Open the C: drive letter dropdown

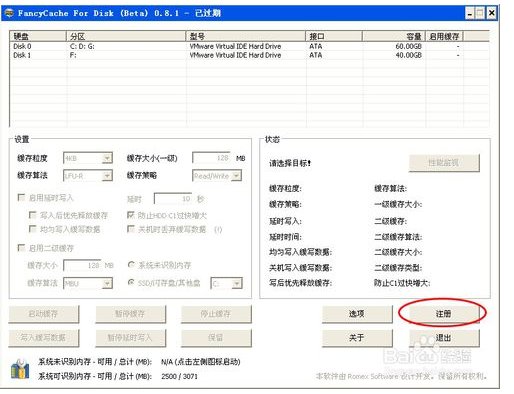[x=226, y=283]
